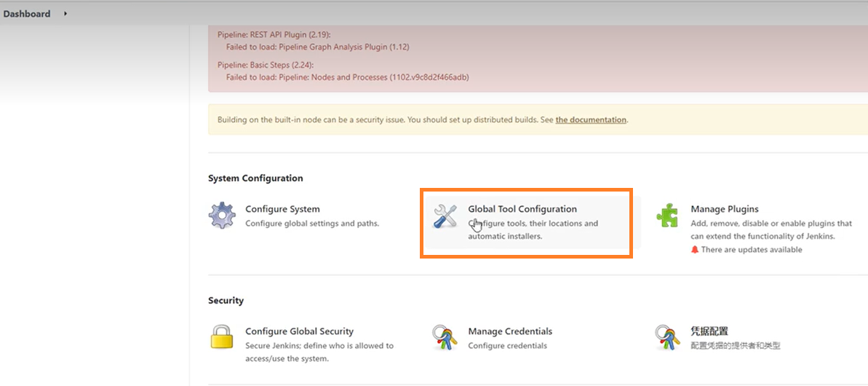Open the Manage Credentials title link

[x=510, y=331]
